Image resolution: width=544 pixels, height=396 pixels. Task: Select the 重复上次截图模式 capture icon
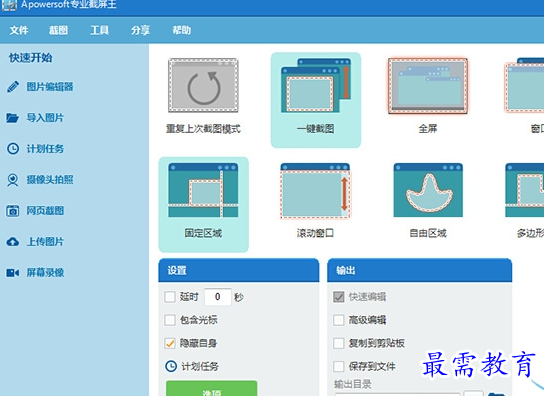[x=203, y=85]
